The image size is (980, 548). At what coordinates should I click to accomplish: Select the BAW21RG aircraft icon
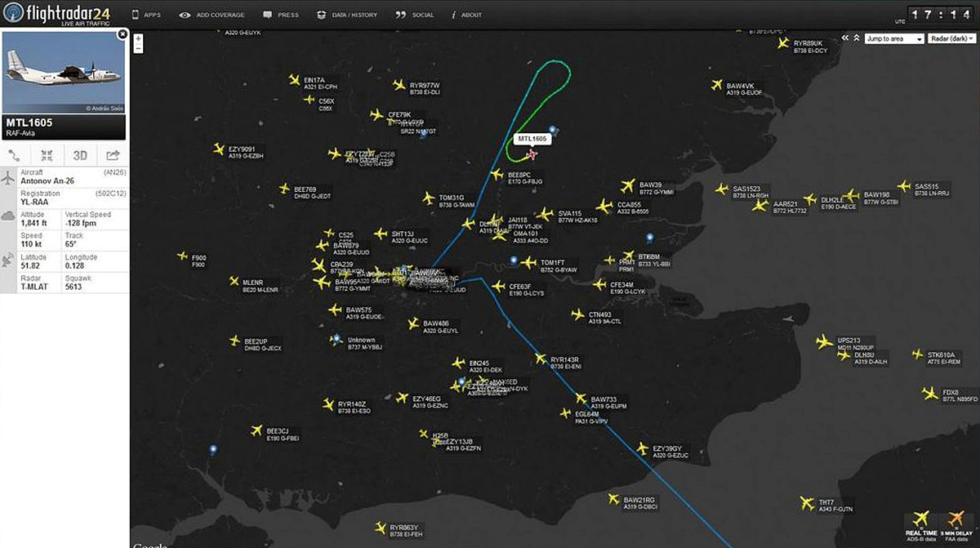[613, 498]
